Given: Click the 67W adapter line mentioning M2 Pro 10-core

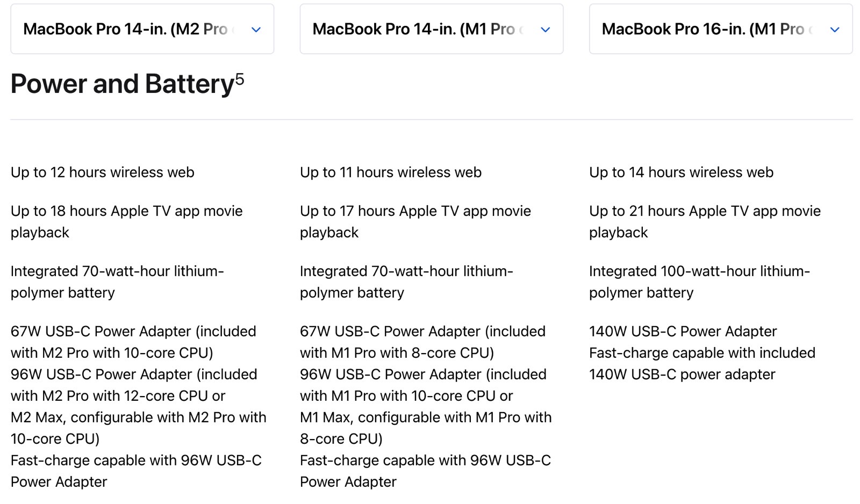Looking at the screenshot, I should pos(133,342).
